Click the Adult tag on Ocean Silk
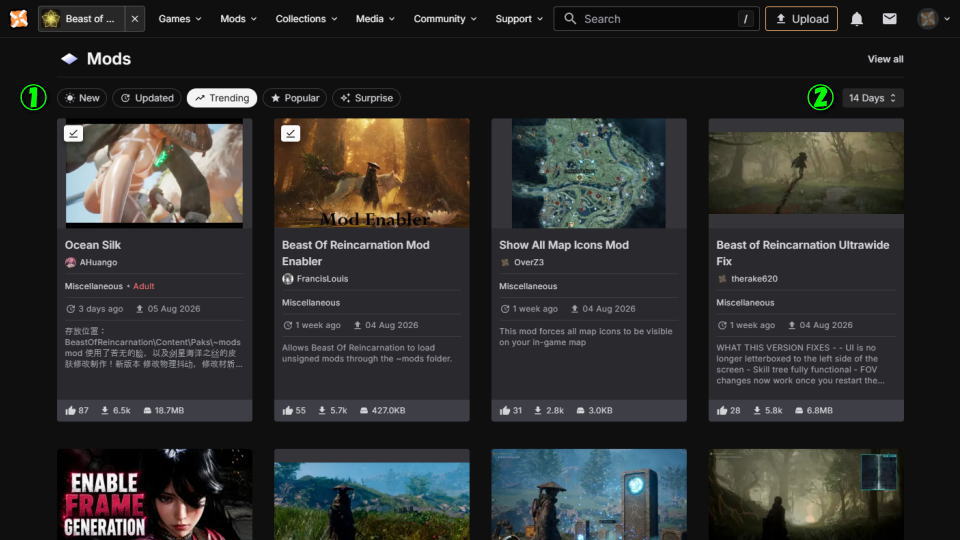 [x=144, y=286]
